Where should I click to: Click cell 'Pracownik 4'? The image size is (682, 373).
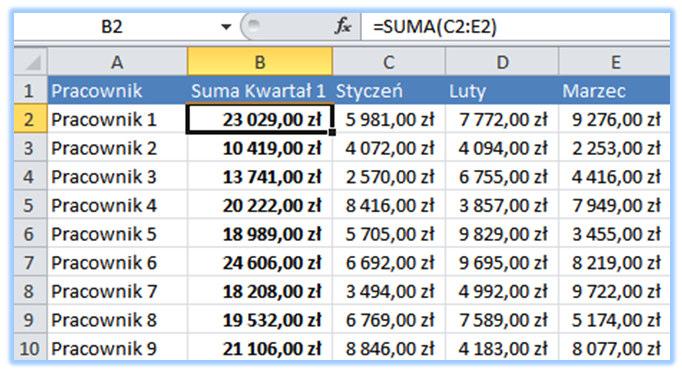pyautogui.click(x=117, y=205)
